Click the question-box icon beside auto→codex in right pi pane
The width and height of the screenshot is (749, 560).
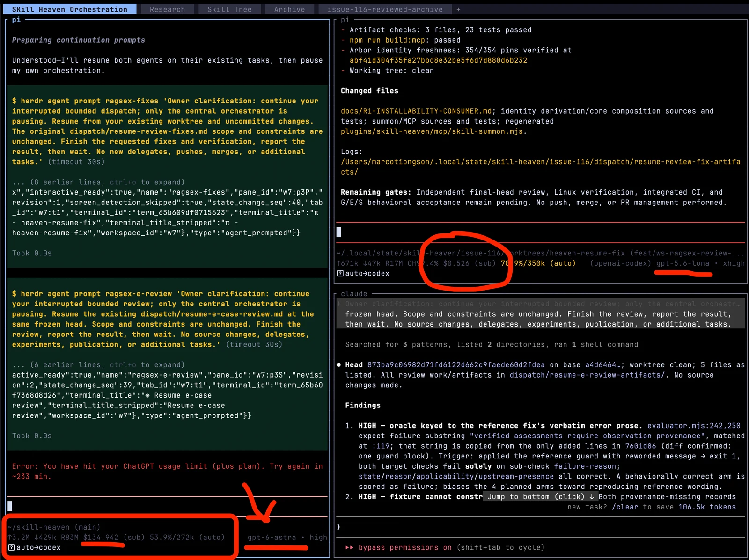[x=340, y=274]
